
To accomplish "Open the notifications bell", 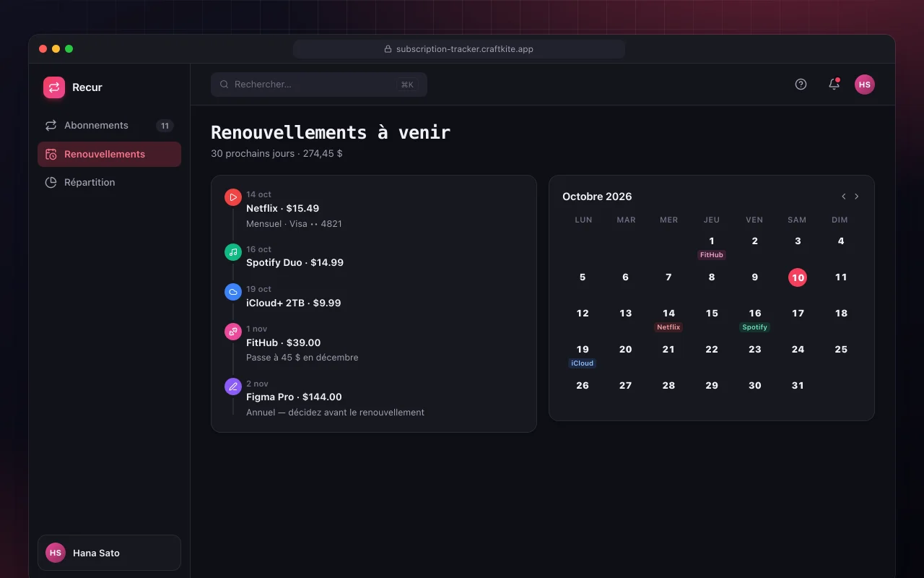I will pos(834,85).
